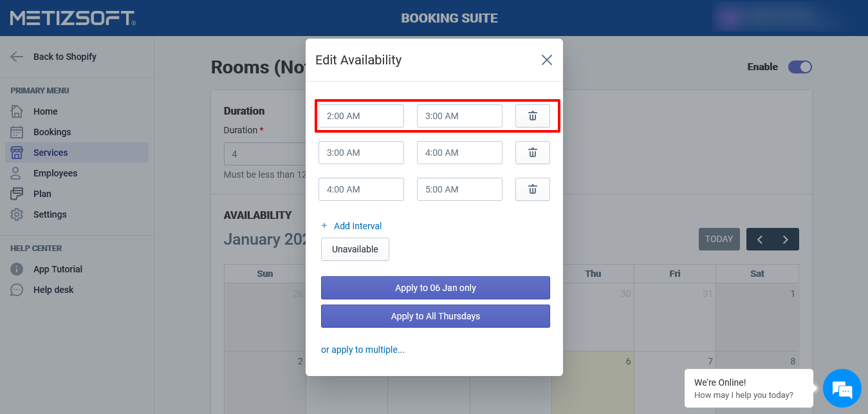Open the 4:00 AM end time field
Image resolution: width=868 pixels, height=414 pixels.
[x=459, y=153]
